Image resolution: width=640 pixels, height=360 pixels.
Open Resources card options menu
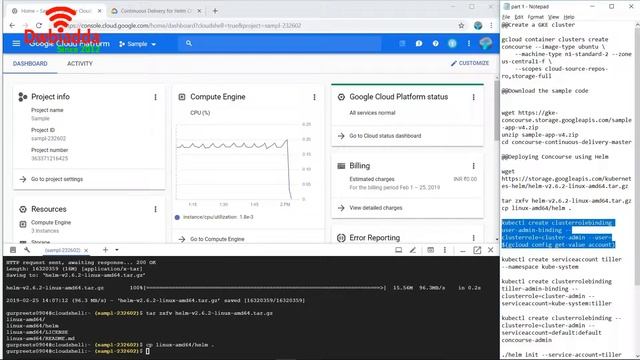point(156,209)
